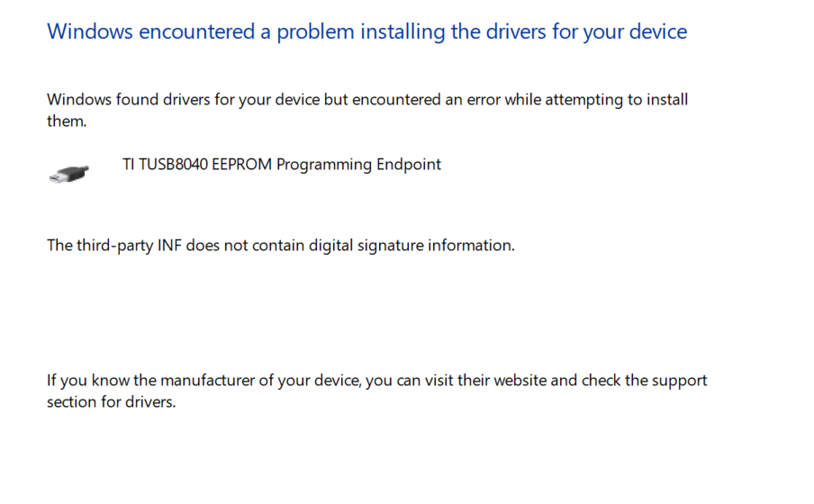Click the word 'them.' below the first paragraph
814x504 pixels.
pyautogui.click(x=67, y=121)
